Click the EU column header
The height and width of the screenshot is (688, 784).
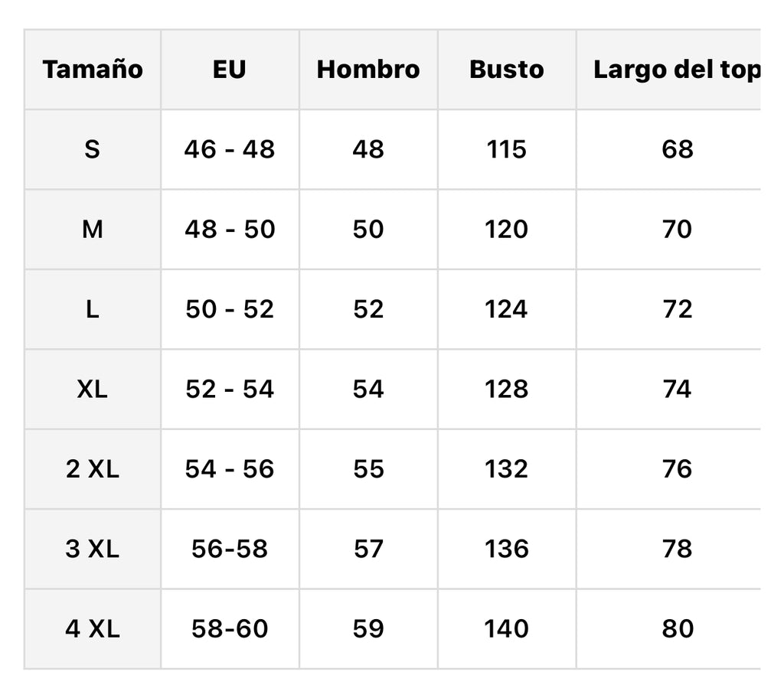coord(230,70)
